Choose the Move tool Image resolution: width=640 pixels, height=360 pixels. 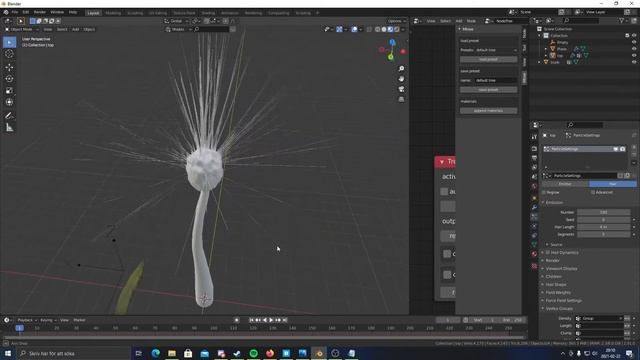pyautogui.click(x=9, y=67)
